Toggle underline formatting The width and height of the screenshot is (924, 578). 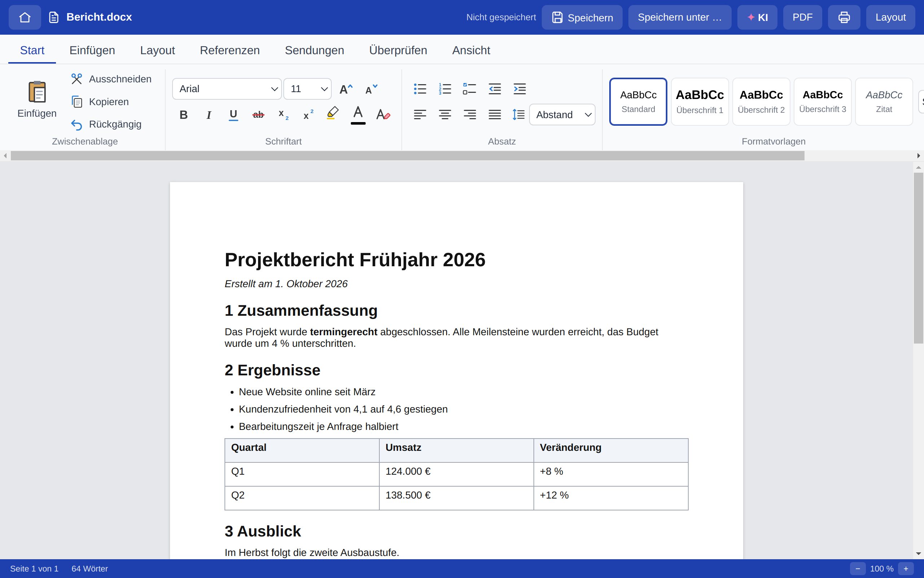(233, 115)
